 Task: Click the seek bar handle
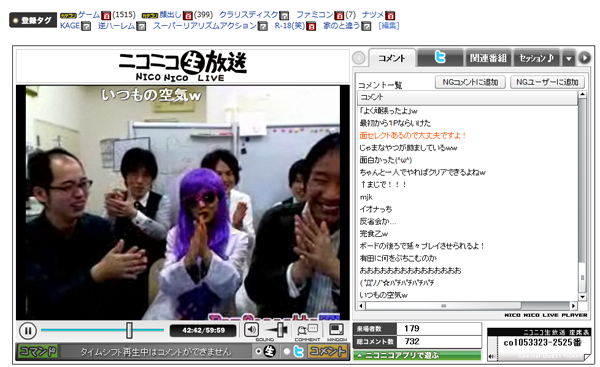tap(129, 330)
